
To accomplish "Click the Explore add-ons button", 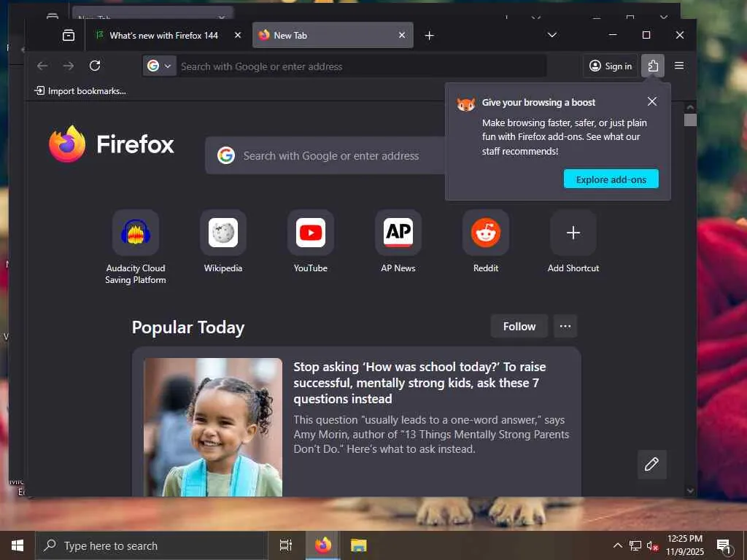I will pos(611,179).
